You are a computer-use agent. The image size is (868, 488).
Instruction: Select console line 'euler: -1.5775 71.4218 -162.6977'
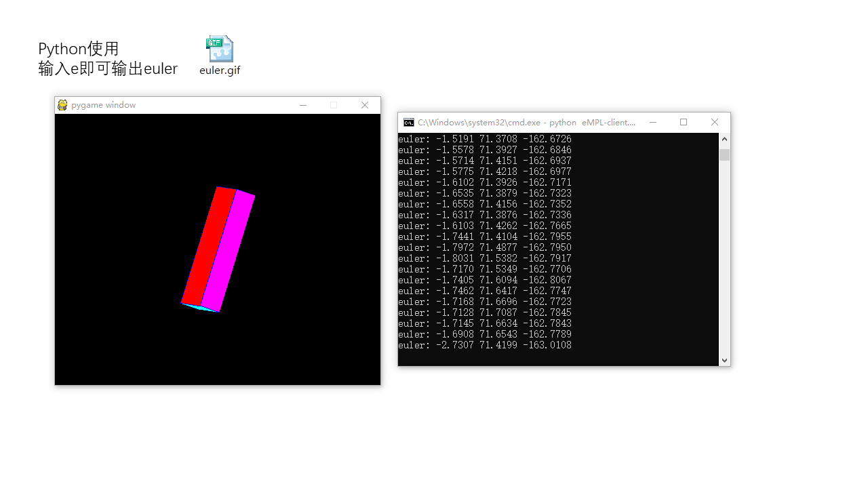pos(485,171)
